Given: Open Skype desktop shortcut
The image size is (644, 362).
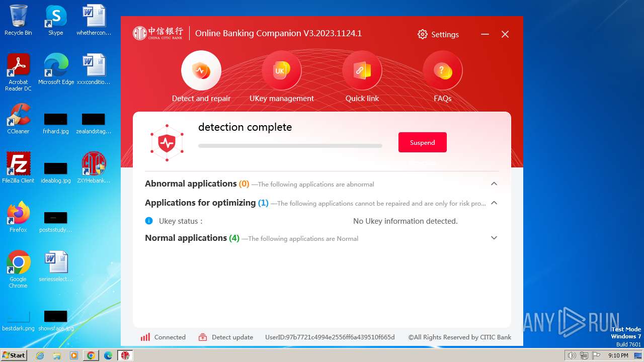Looking at the screenshot, I should coord(56,21).
